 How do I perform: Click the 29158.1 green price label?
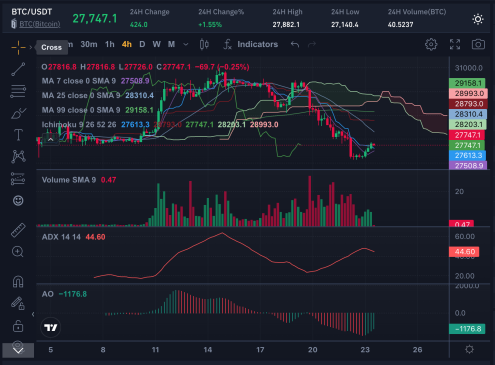(467, 83)
